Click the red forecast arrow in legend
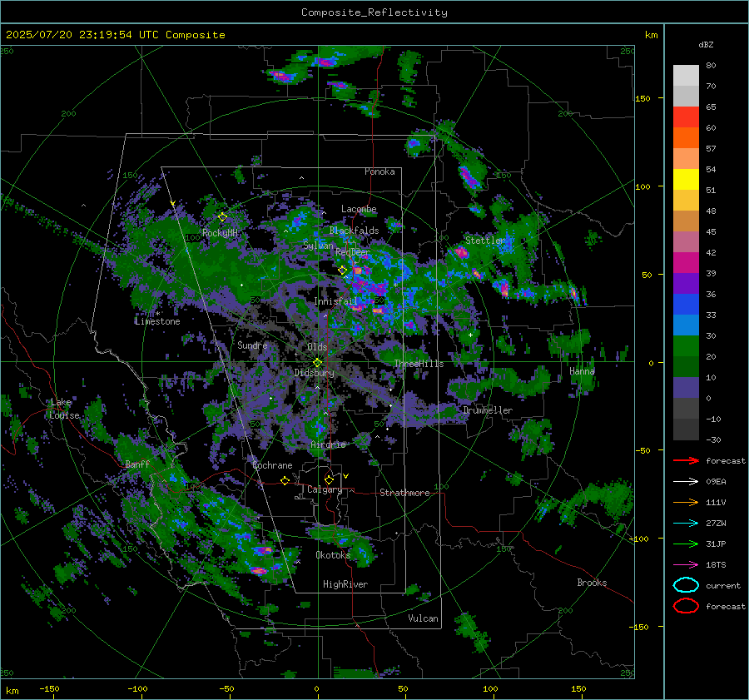This screenshot has width=749, height=700. point(686,460)
